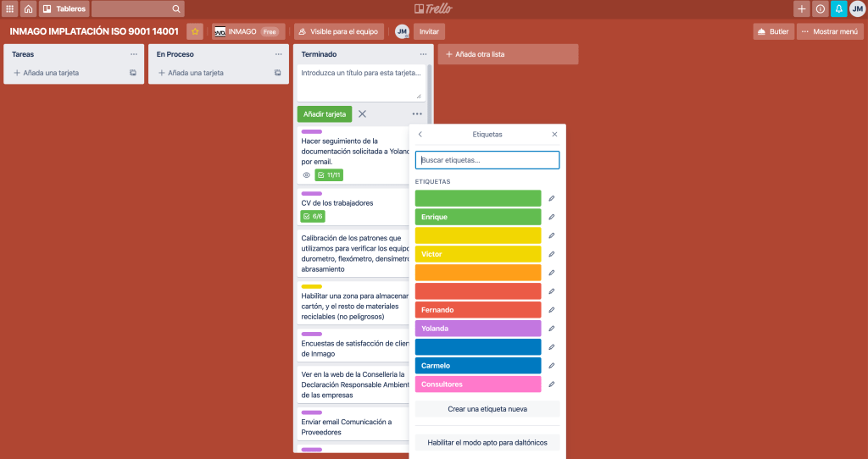Edit the Consultores label
The image size is (868, 459).
[x=551, y=384]
